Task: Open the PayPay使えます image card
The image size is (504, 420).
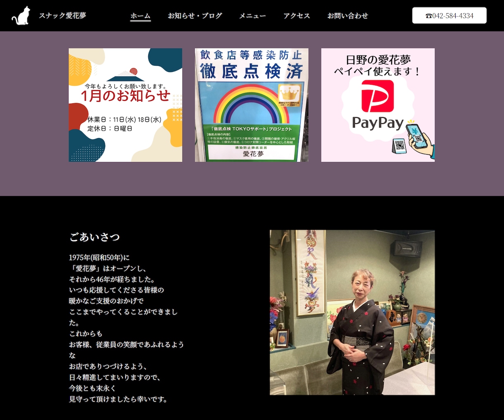Action: tap(378, 105)
